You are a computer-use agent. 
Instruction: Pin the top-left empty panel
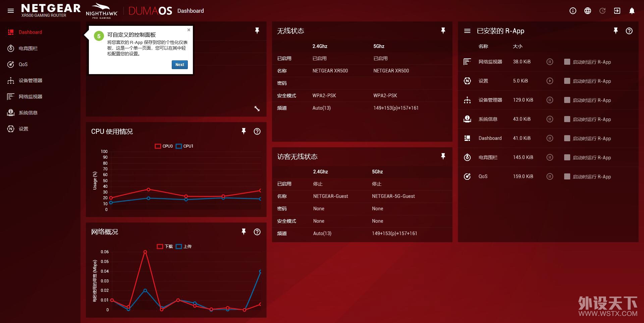pos(257,31)
